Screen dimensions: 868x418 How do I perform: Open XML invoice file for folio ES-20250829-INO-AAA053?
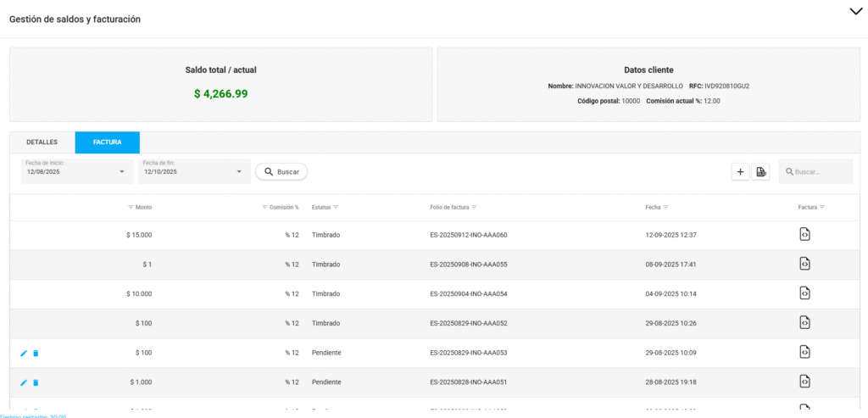coord(804,352)
